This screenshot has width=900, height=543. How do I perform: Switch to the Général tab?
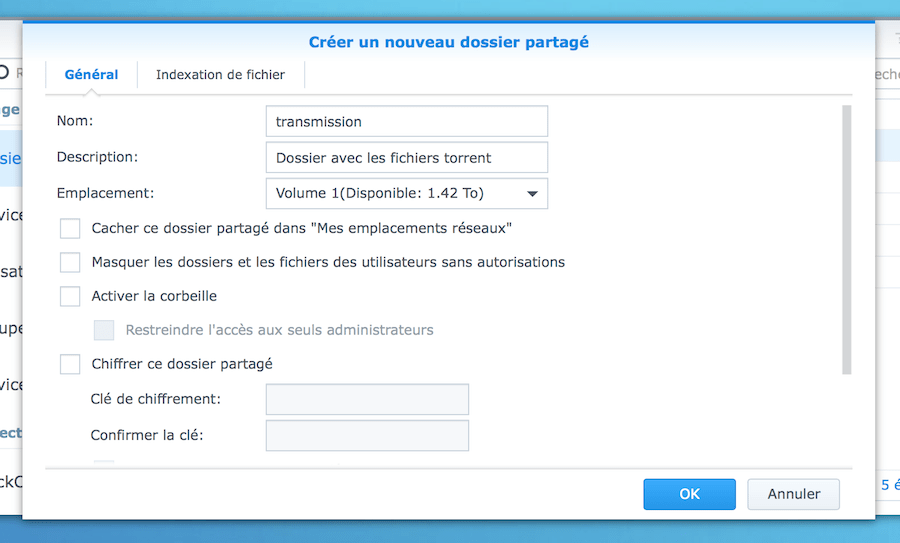[x=91, y=75]
